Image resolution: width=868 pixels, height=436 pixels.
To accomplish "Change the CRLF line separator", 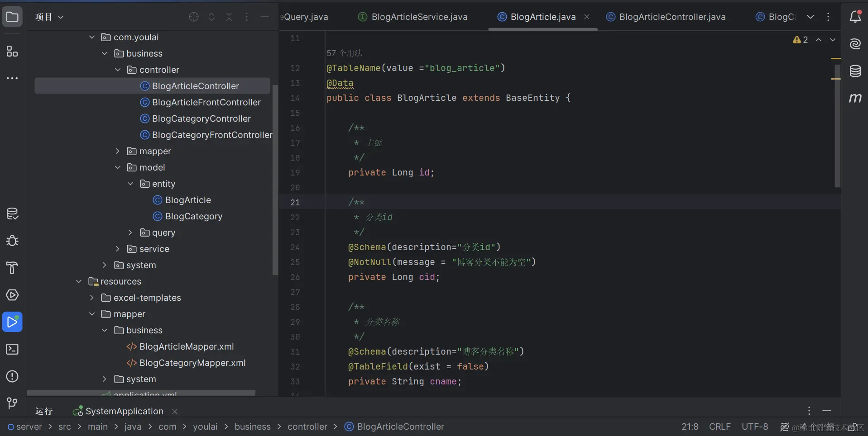I will coord(719,427).
